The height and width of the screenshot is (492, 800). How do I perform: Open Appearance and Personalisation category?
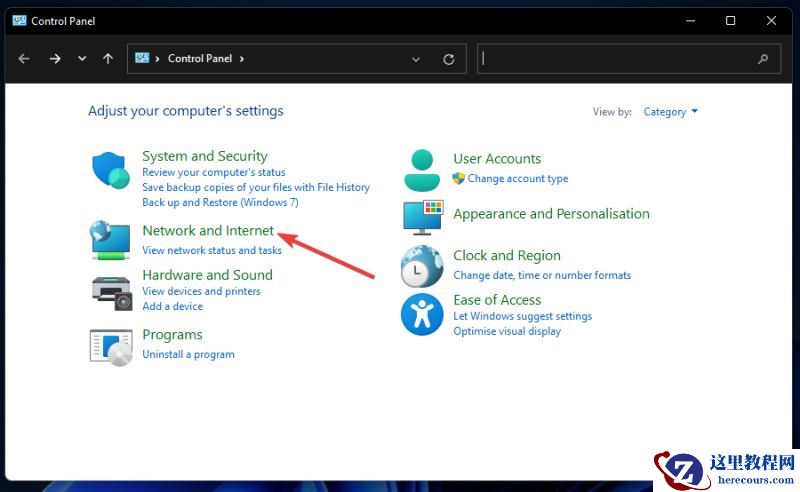tap(552, 214)
